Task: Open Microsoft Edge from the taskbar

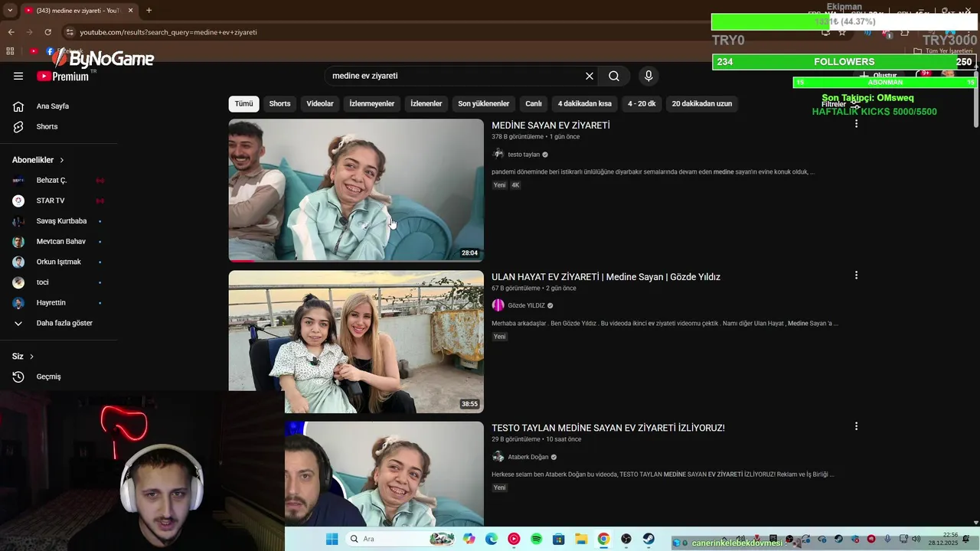Action: 491,539
